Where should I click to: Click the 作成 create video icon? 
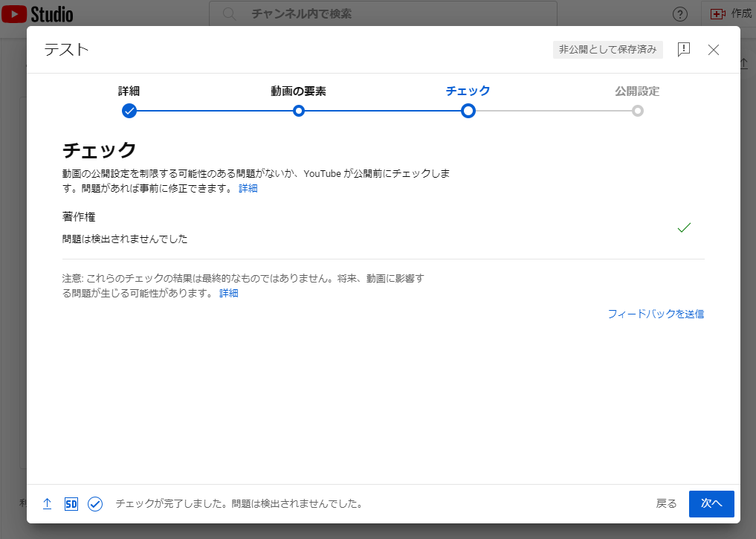tap(717, 14)
